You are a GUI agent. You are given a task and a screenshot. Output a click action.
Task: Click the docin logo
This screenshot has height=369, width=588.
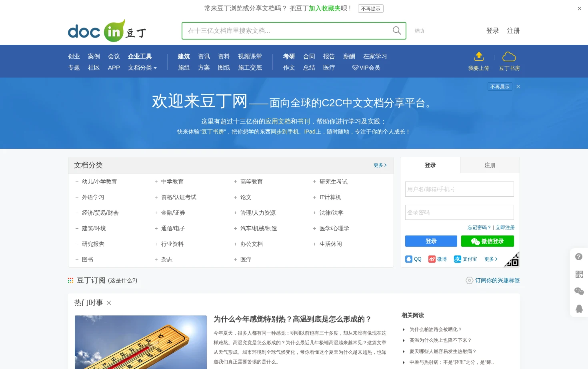[107, 31]
